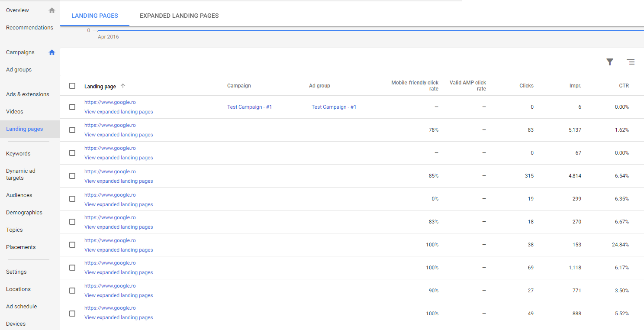Viewport: 644px width, 330px height.
Task: Check the box for the row with 4,814 impressions
Action: click(72, 176)
